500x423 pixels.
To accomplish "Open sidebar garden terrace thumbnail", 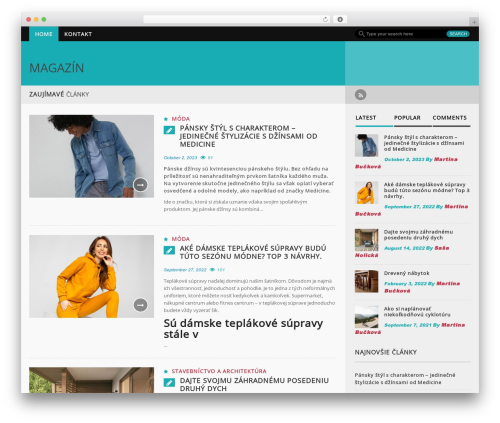I will (366, 240).
